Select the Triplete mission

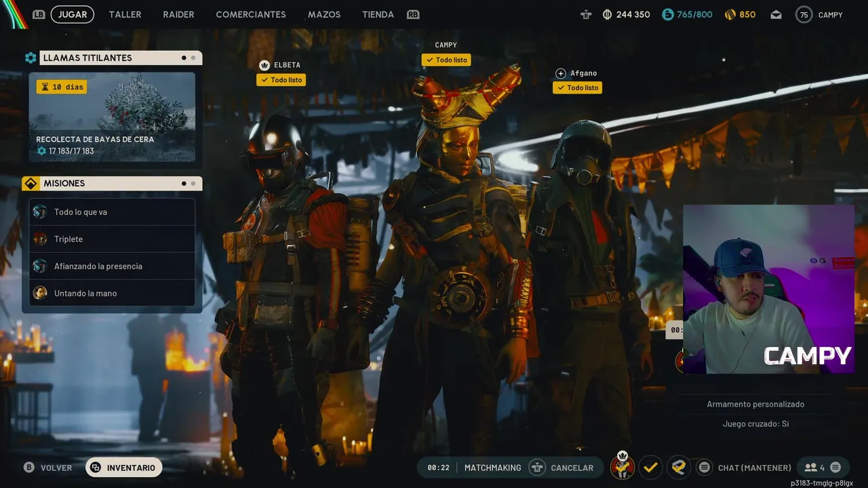[112, 239]
